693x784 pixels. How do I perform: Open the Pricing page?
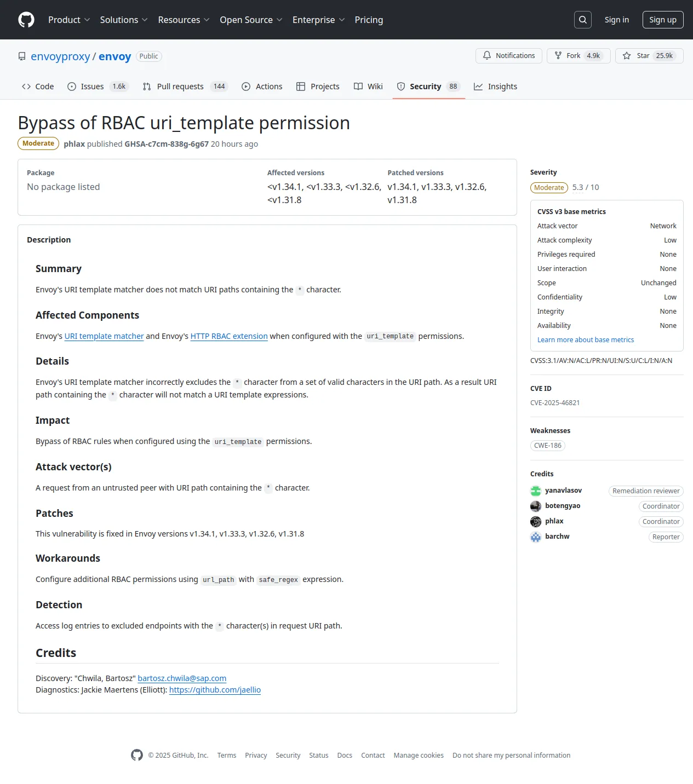pyautogui.click(x=369, y=20)
